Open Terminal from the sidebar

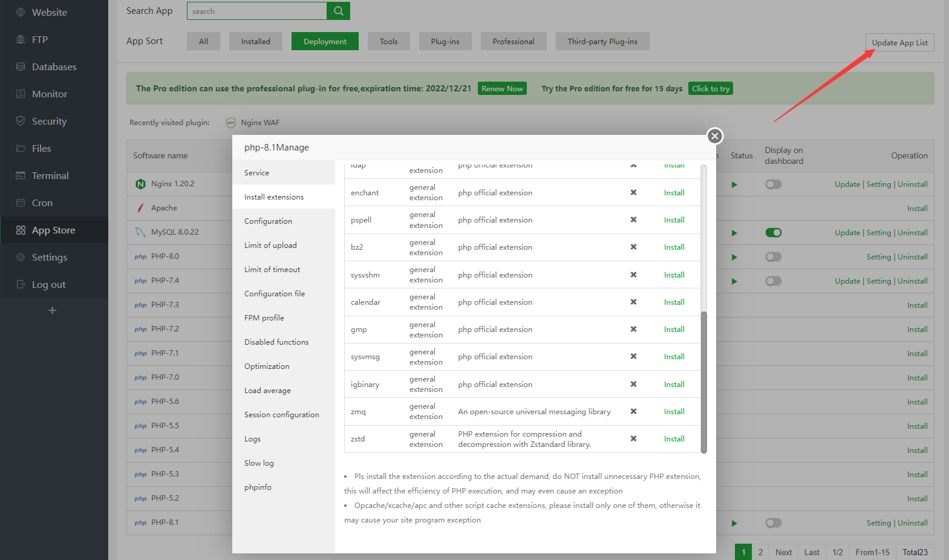click(x=50, y=175)
